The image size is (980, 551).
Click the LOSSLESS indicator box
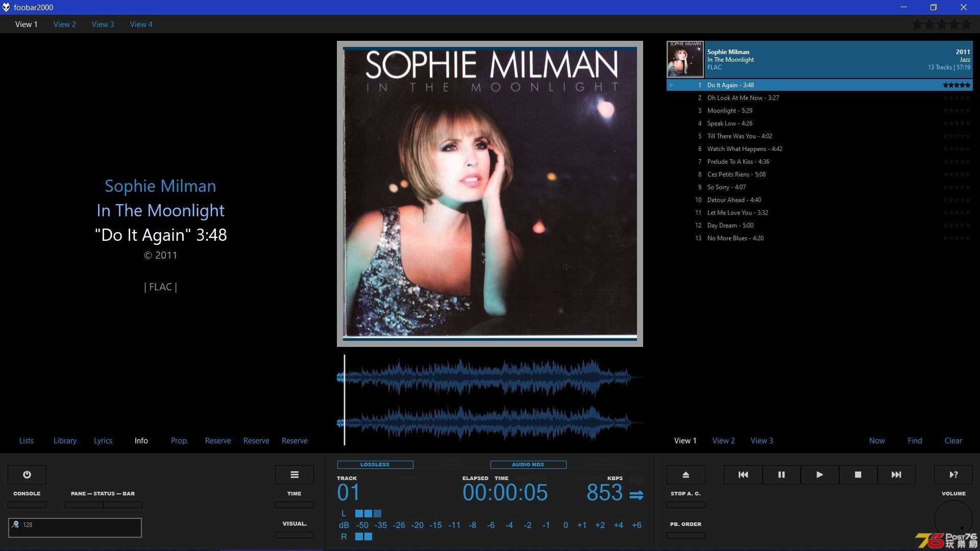click(375, 465)
